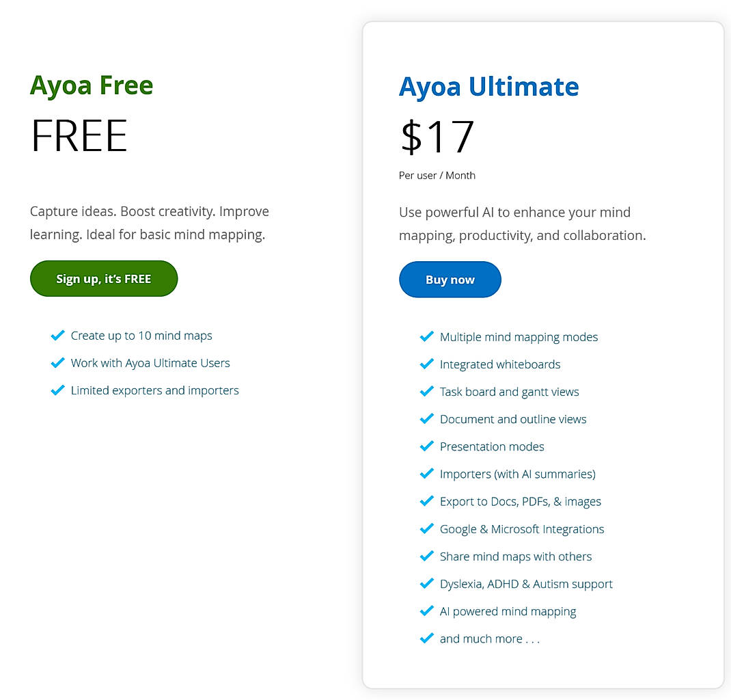The image size is (731, 700).
Task: Click the 'Buy now' button
Action: click(x=450, y=280)
